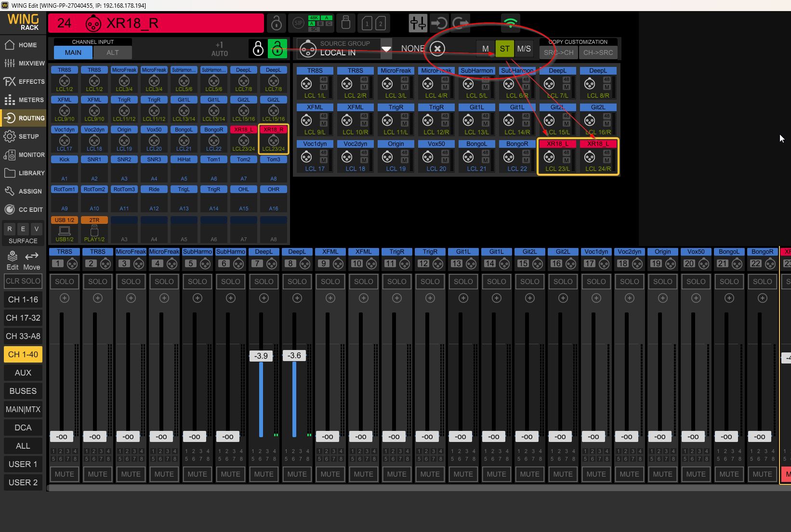Open the USER 1 layer
The image size is (791, 532).
[23, 464]
